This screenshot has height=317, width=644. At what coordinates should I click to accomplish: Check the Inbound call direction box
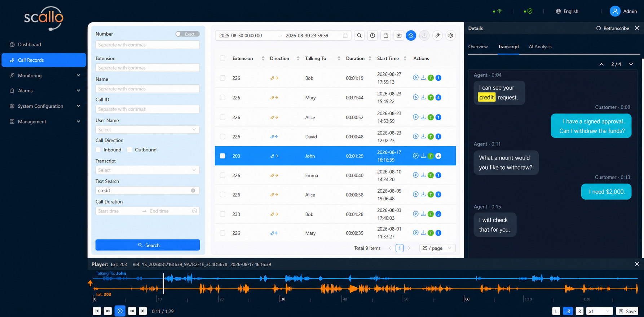click(x=98, y=150)
